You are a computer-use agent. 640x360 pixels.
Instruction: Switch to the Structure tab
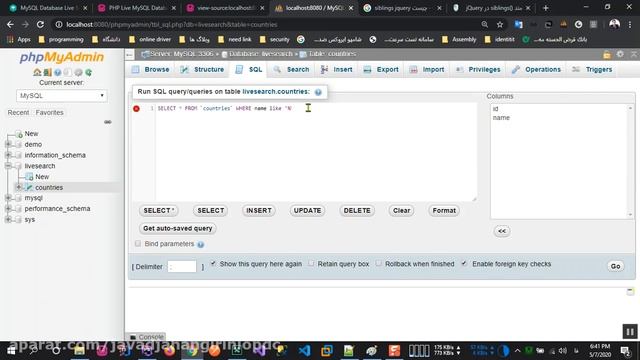(202, 70)
